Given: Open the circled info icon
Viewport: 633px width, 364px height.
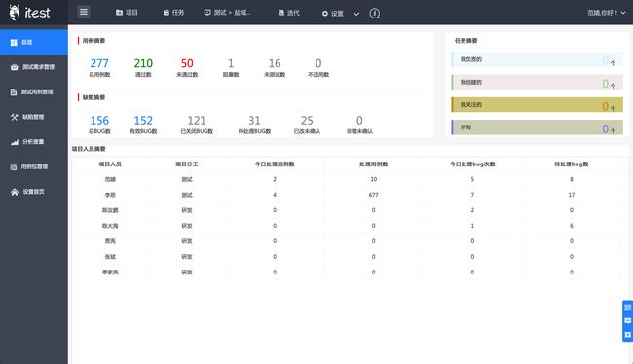Looking at the screenshot, I should [375, 14].
